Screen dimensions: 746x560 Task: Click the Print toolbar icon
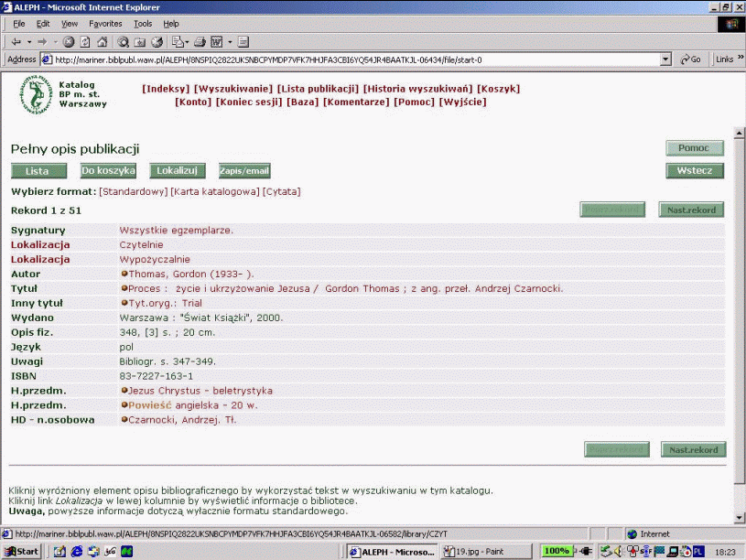(x=200, y=41)
